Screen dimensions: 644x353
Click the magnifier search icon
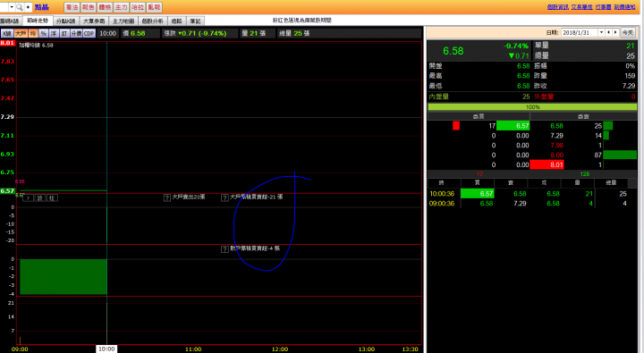click(20, 7)
